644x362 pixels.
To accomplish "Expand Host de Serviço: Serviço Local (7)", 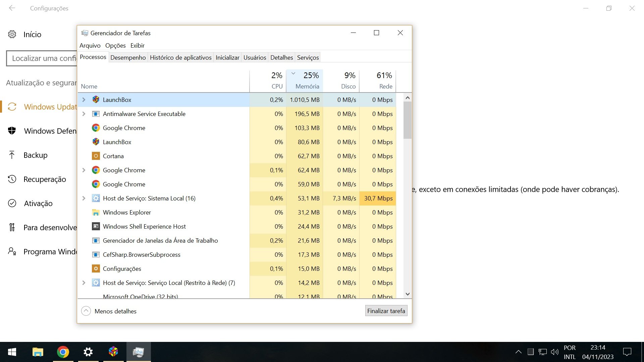I will (84, 283).
